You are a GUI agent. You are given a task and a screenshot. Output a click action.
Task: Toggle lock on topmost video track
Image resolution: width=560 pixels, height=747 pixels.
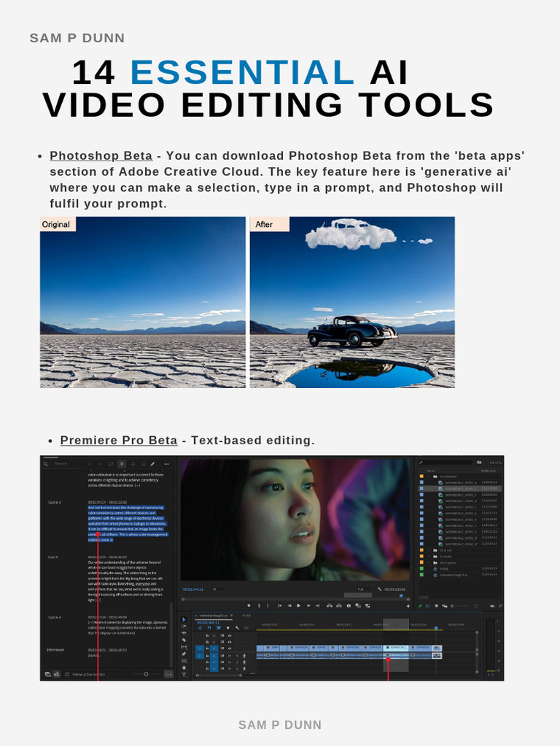pos(207,635)
